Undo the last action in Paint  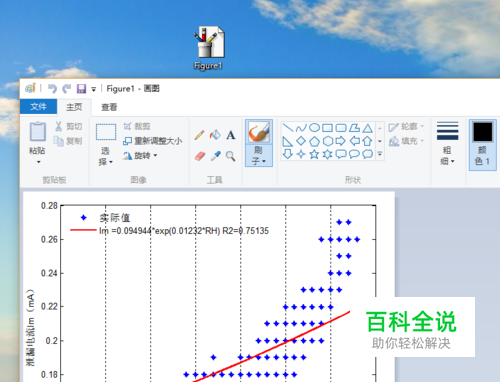[x=52, y=88]
